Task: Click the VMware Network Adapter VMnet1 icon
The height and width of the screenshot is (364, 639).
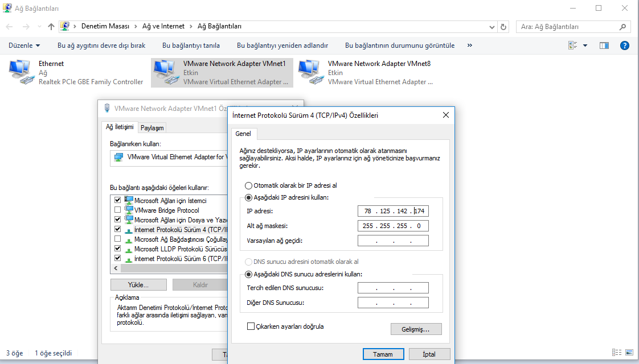Action: pos(166,73)
